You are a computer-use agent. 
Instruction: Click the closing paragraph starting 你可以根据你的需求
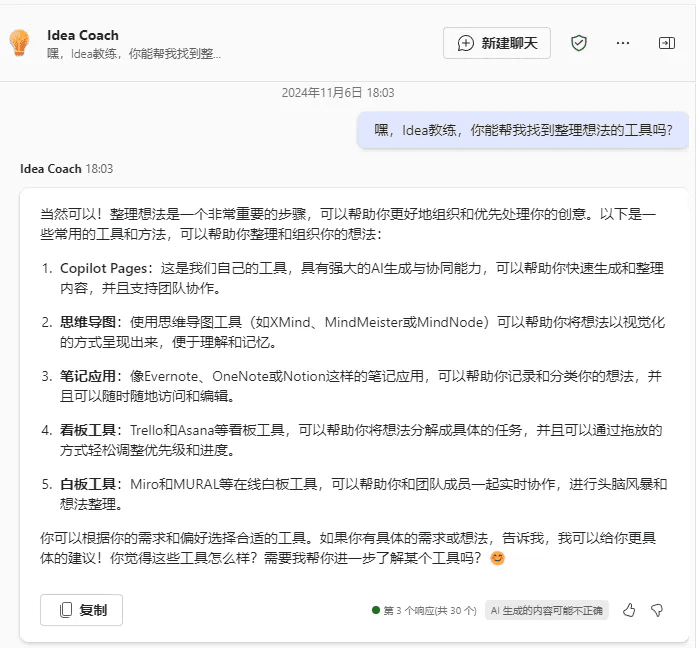click(x=348, y=548)
